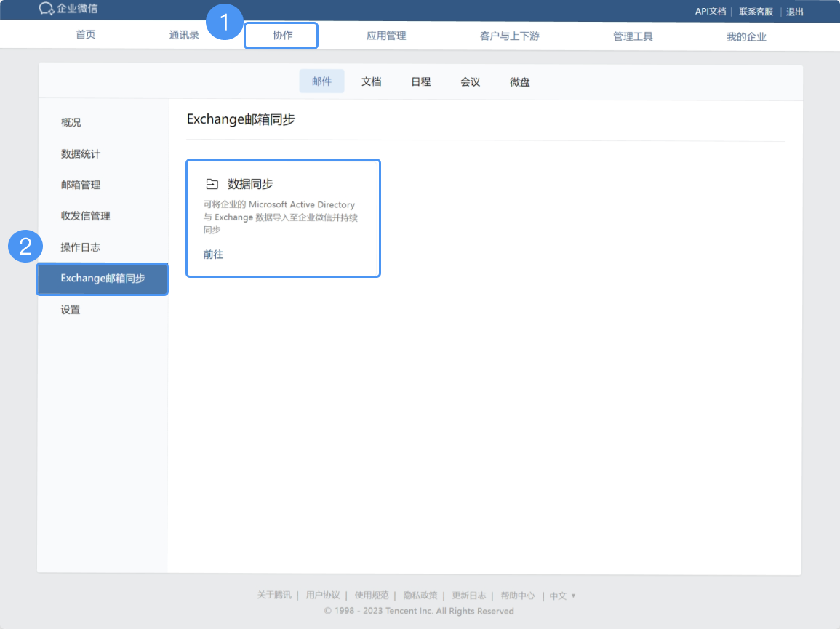Screen dimensions: 840x629
Task: Switch to 应用管理 tab
Action: tap(386, 36)
